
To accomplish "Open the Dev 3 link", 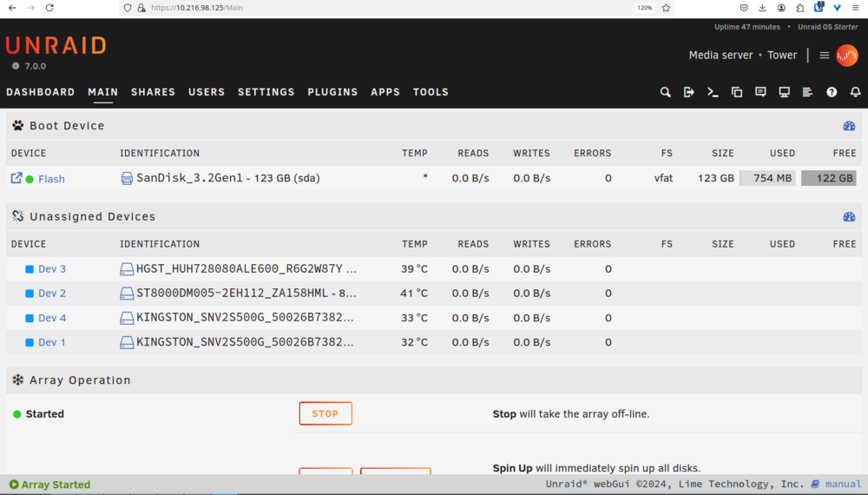I will click(52, 269).
